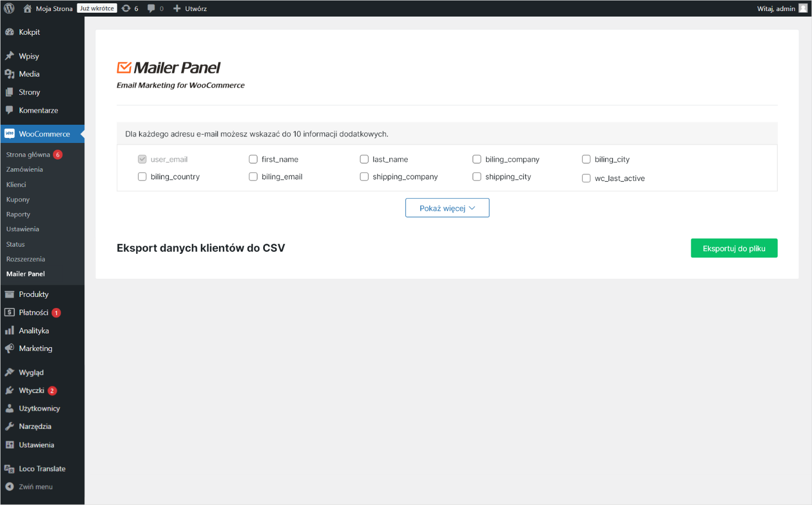Click the WooCommerce logo icon in sidebar
812x505 pixels.
pyautogui.click(x=9, y=134)
